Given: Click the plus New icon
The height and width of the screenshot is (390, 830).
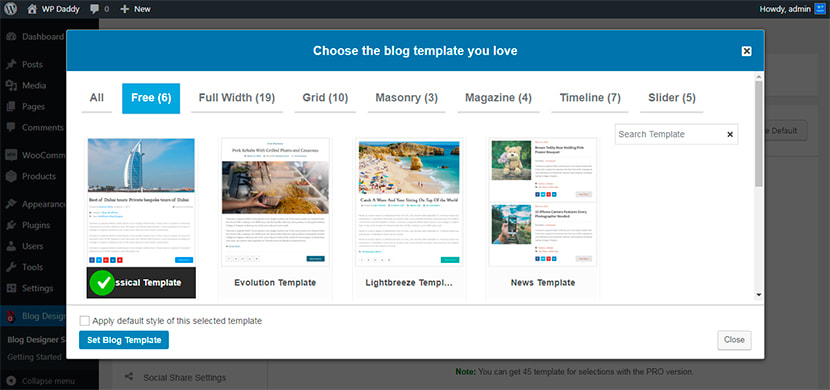Looking at the screenshot, I should [125, 9].
